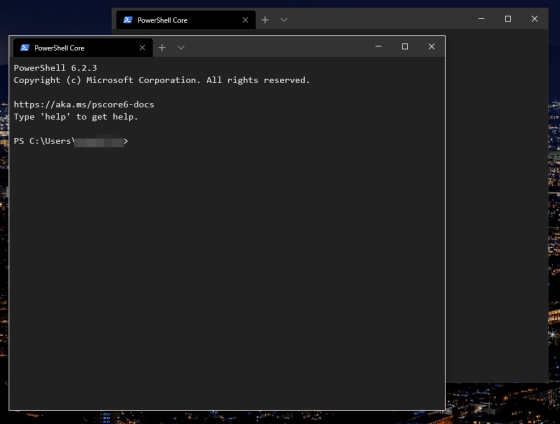Click the "PowerShell 6.2.3" version line
This screenshot has height=424, width=560.
point(55,68)
